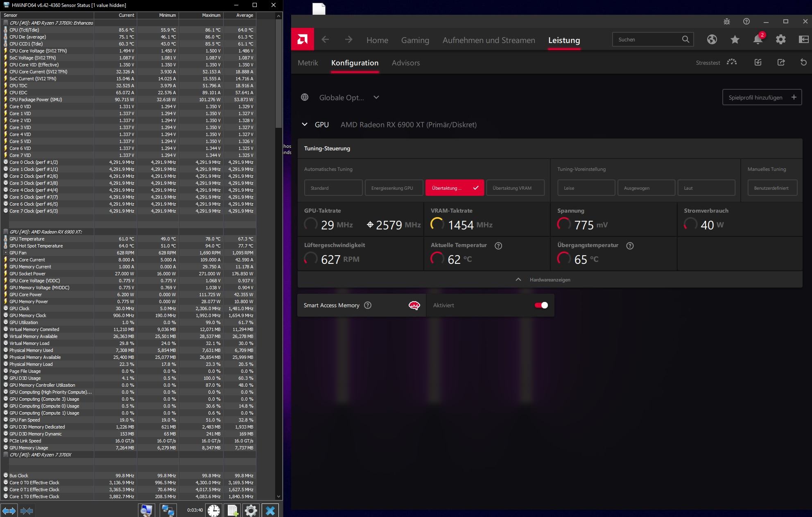Go forward with the right arrow
Viewport: 812px width, 517px height.
coord(348,39)
